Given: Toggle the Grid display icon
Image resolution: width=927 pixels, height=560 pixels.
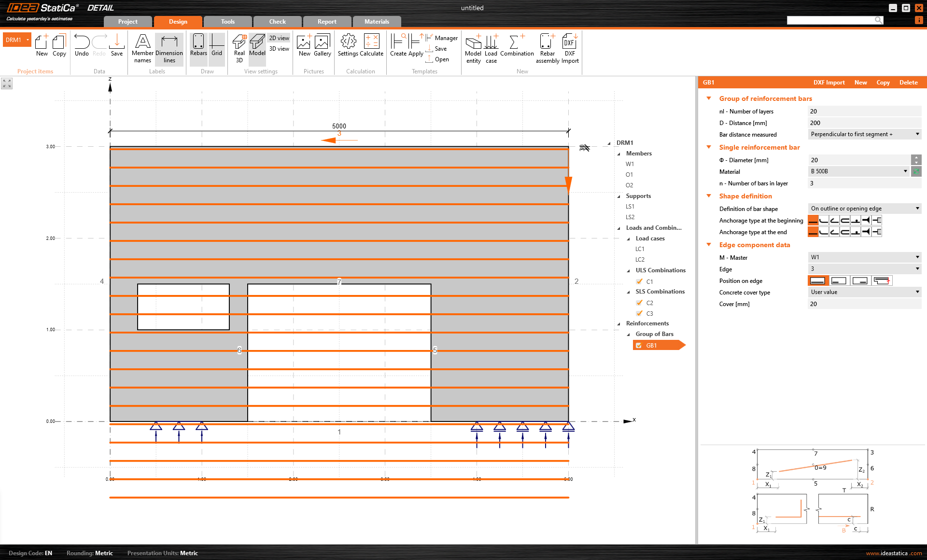Looking at the screenshot, I should pyautogui.click(x=216, y=47).
